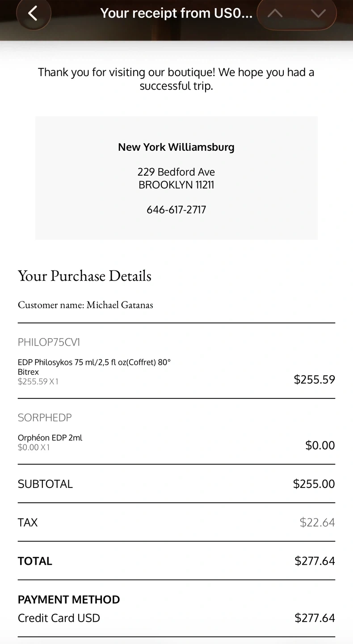Tap the back arrow icon
This screenshot has width=353, height=644.
pos(33,13)
